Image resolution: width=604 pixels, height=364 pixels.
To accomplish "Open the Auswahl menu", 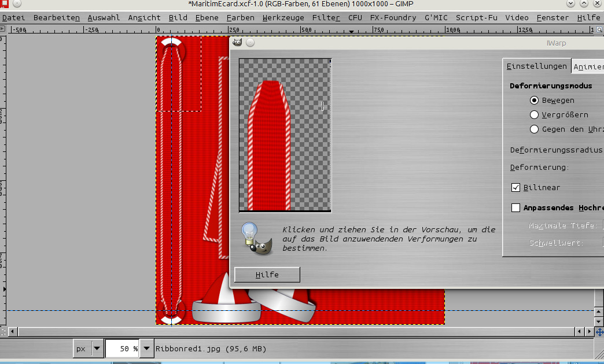I will (104, 18).
